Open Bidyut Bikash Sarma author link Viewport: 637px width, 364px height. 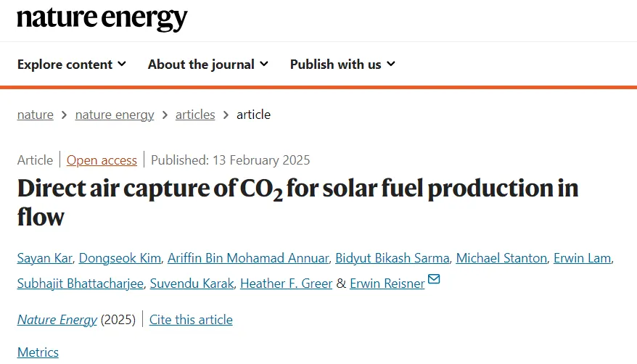(392, 258)
